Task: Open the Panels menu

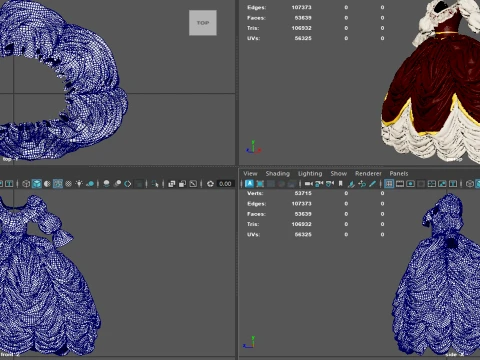Action: [x=399, y=173]
